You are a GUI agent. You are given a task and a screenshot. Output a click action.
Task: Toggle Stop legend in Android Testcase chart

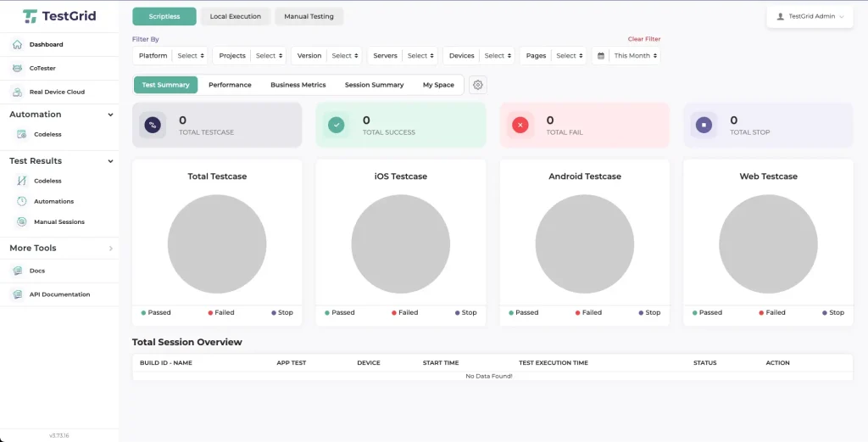650,313
